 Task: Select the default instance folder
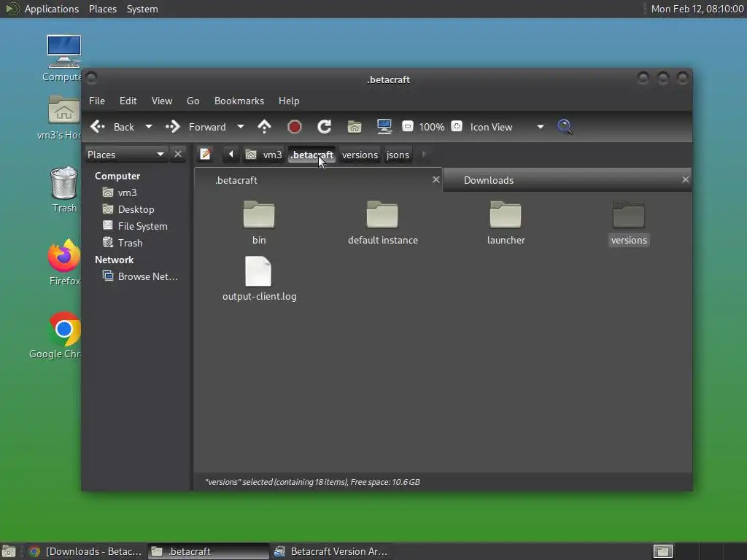(382, 222)
